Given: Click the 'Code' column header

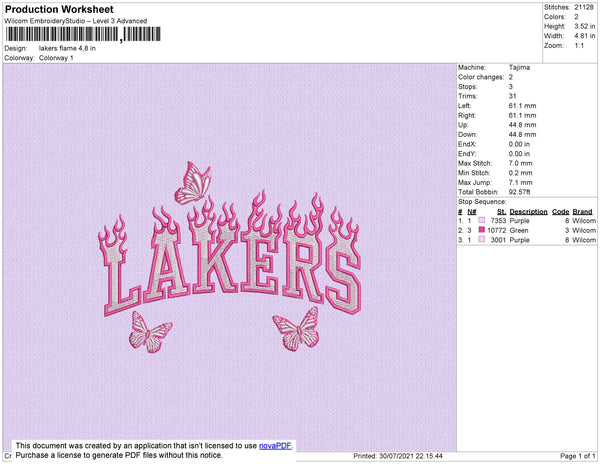Looking at the screenshot, I should [x=561, y=212].
